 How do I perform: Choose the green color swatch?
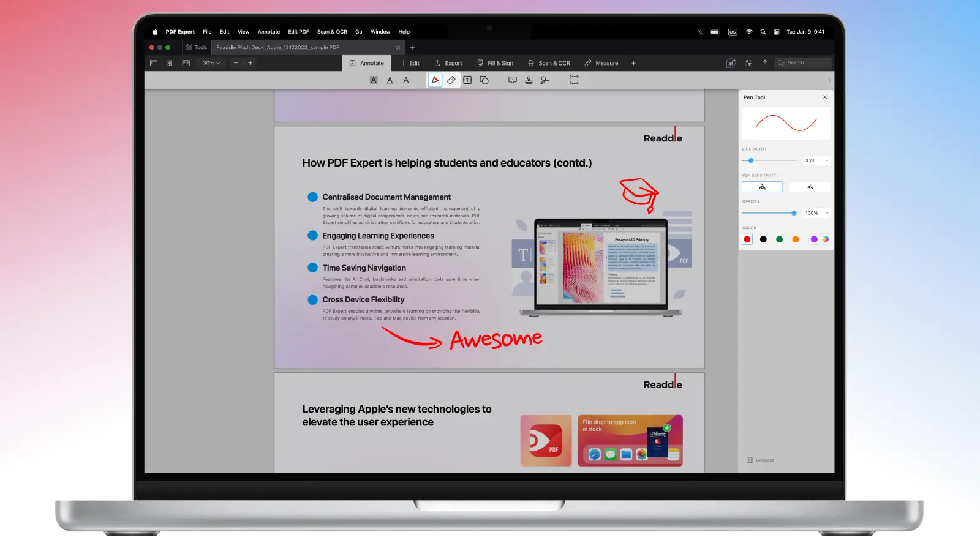779,239
